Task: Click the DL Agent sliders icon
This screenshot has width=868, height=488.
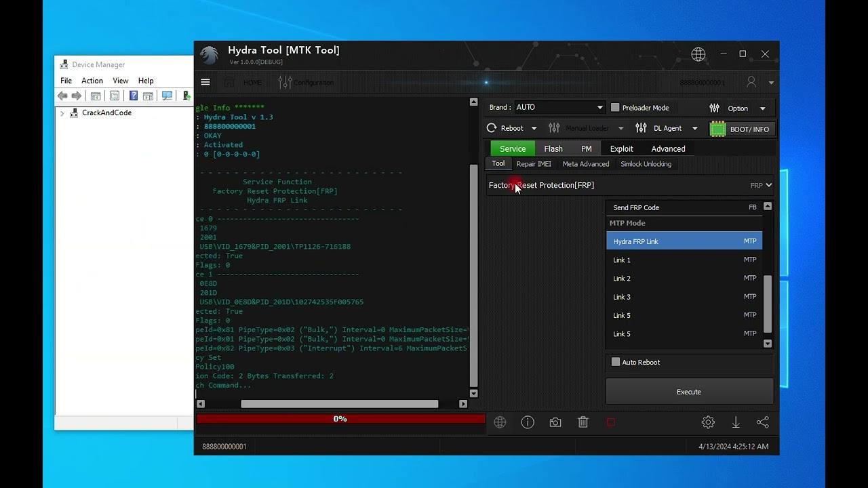Action: point(641,128)
